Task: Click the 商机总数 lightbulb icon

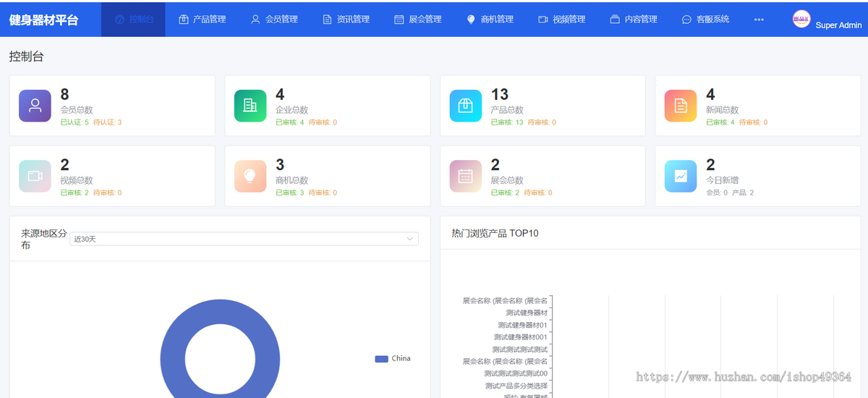Action: coord(250,176)
